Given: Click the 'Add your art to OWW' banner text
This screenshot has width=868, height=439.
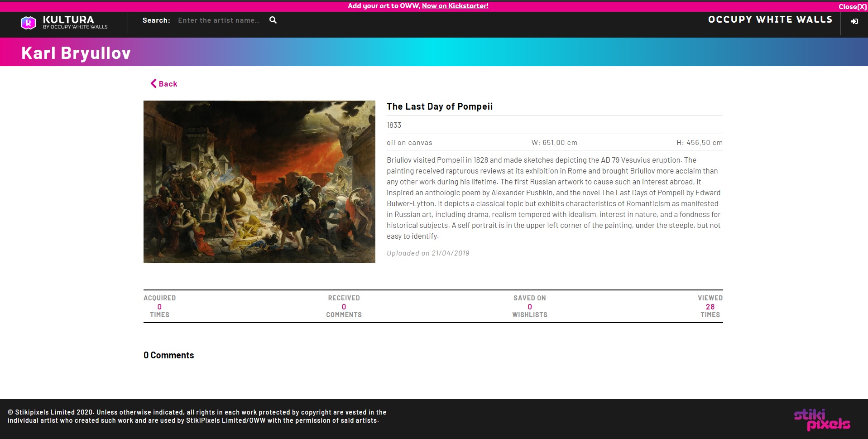Looking at the screenshot, I should tap(384, 6).
